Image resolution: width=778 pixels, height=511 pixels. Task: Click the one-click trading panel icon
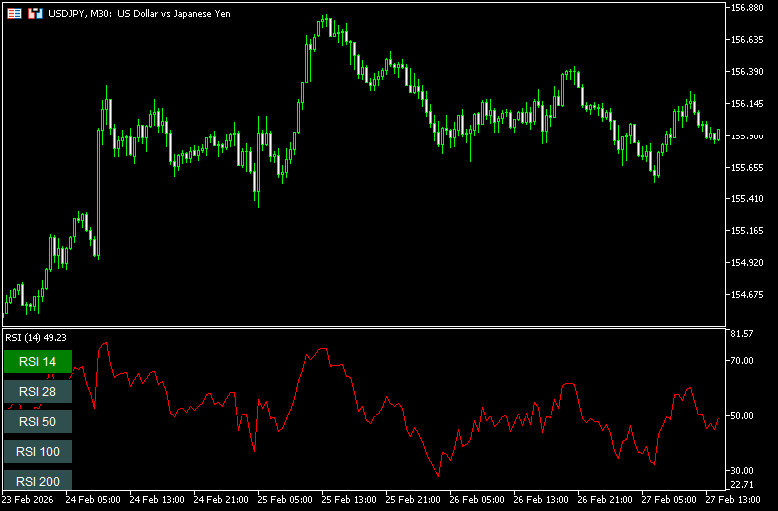pos(35,13)
